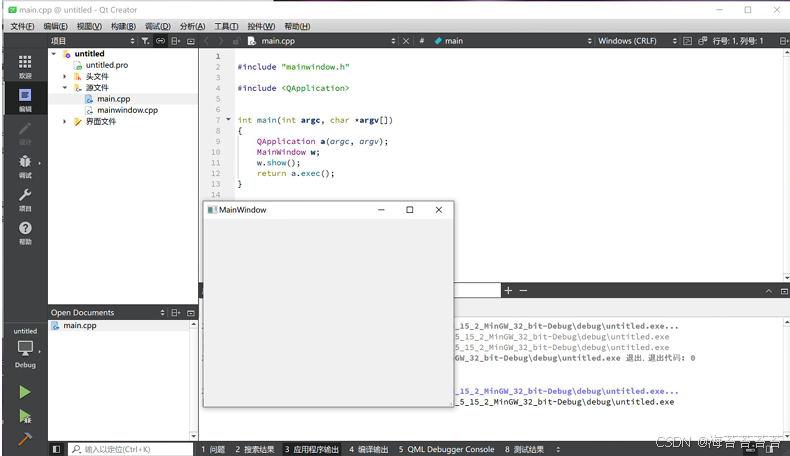
Task: Collapse output pane with up arrow
Action: point(769,291)
